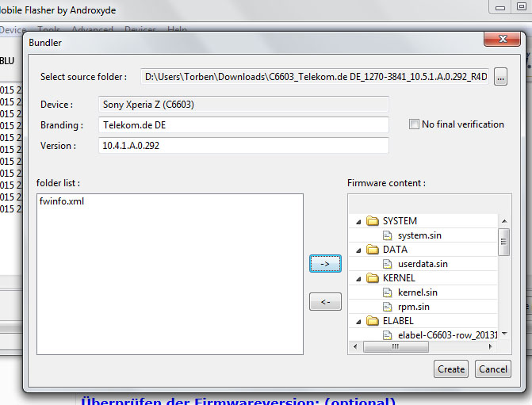Select the userdata.sin file icon
Screen dimensions: 532x405
388,264
